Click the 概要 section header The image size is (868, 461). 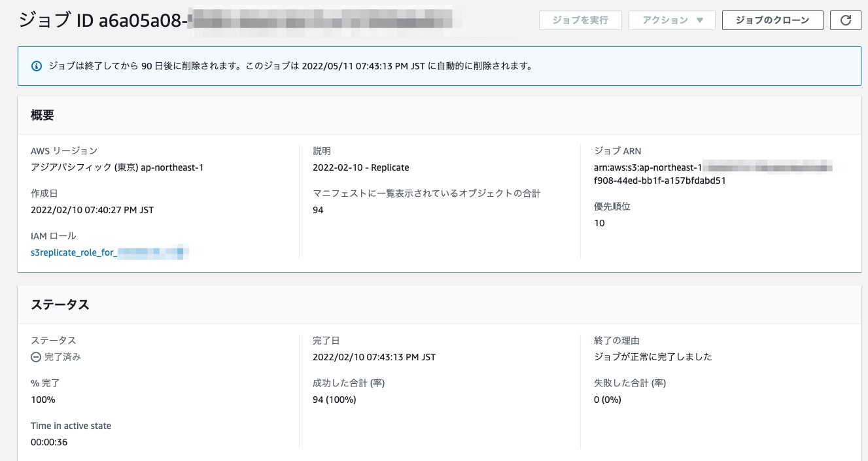(43, 116)
